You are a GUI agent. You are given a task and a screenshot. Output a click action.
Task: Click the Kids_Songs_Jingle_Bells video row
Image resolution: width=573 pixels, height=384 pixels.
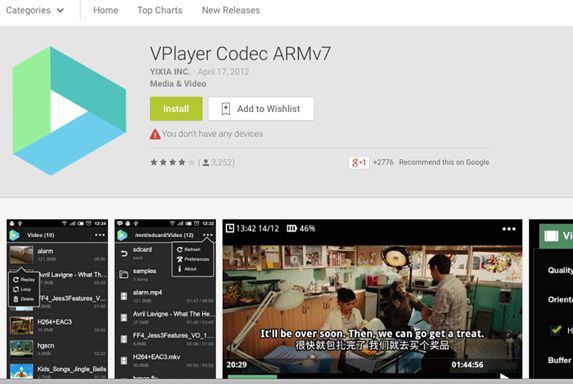click(57, 370)
